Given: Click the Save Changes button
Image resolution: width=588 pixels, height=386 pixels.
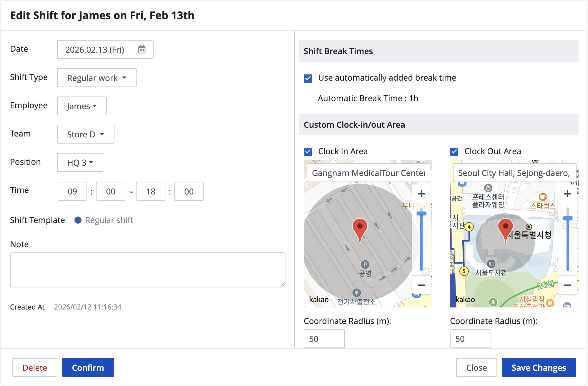Looking at the screenshot, I should (x=539, y=367).
